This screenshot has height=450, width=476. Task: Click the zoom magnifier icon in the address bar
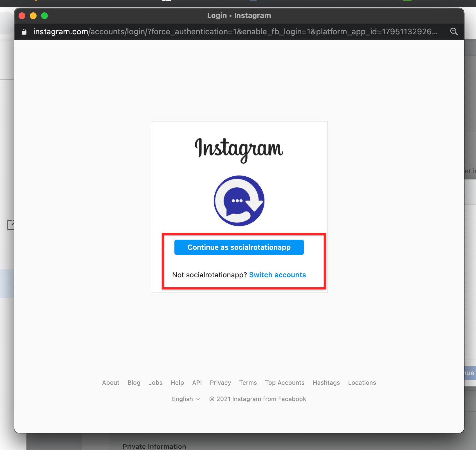[454, 31]
